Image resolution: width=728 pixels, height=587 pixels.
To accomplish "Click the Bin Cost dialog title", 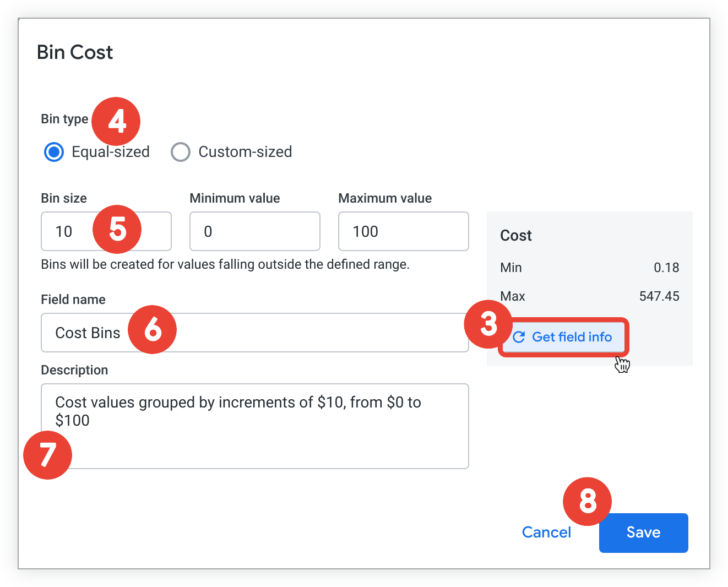I will 75,52.
